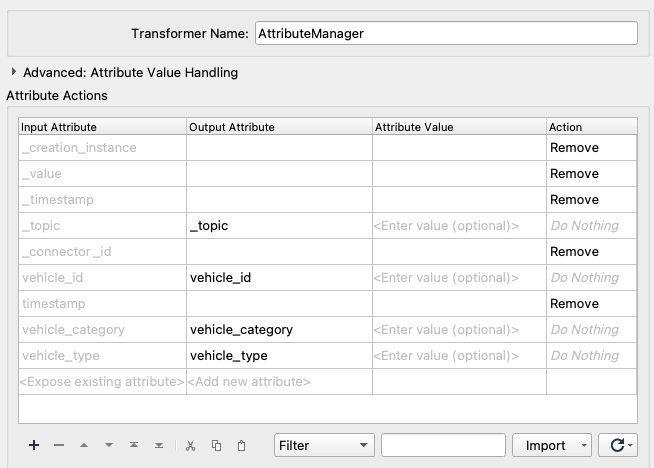The width and height of the screenshot is (654, 468).
Task: Move selected row down one position
Action: click(x=109, y=445)
